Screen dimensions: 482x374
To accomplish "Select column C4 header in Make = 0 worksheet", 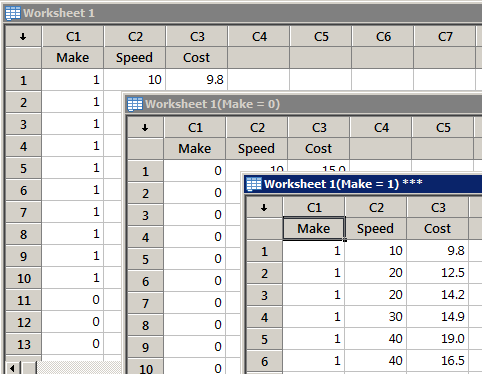I will 381,128.
